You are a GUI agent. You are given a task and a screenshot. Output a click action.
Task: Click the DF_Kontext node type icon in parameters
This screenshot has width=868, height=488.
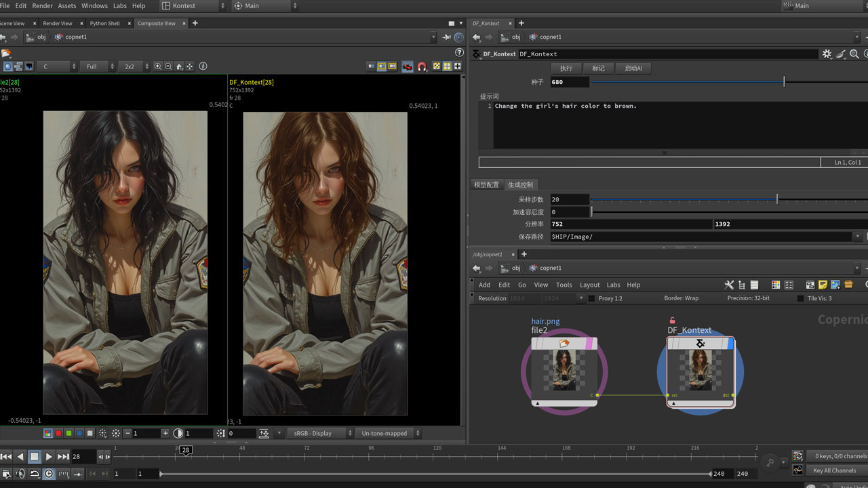[x=477, y=54]
